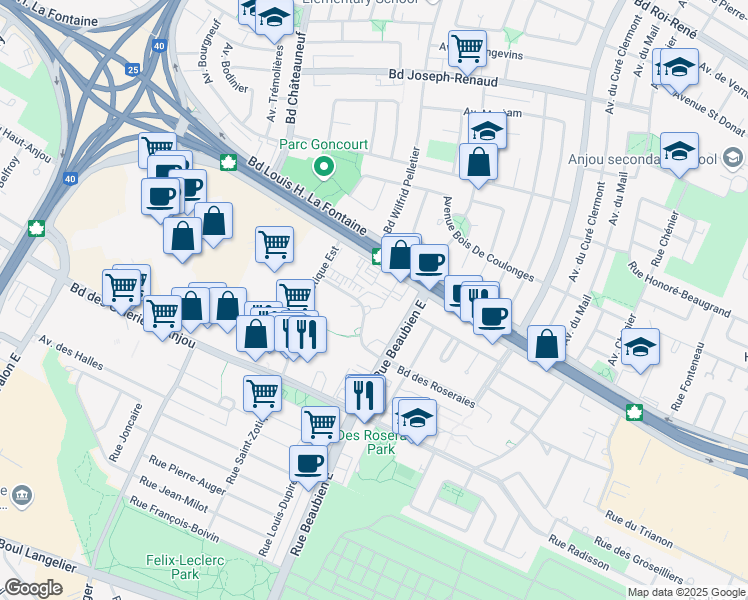Click the shopping bag marker below Av. Mariam
The image size is (748, 600).
click(x=478, y=164)
